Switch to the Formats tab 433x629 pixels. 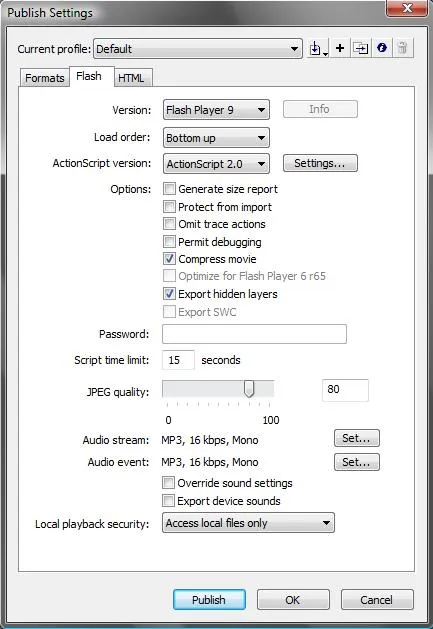tap(45, 78)
